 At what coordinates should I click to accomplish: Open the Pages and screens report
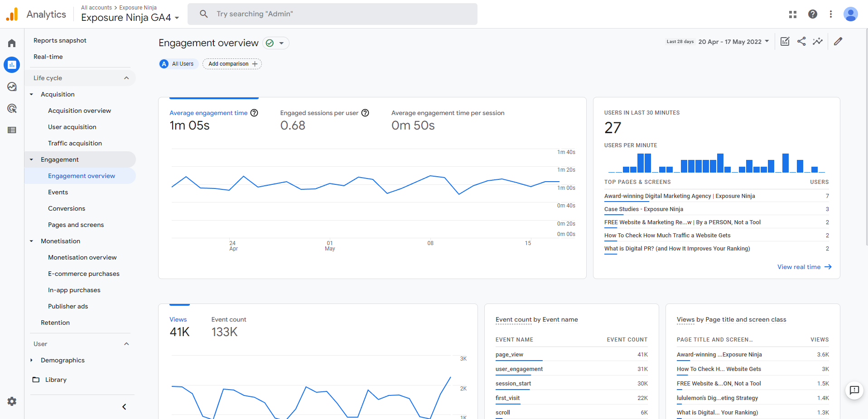click(x=76, y=225)
